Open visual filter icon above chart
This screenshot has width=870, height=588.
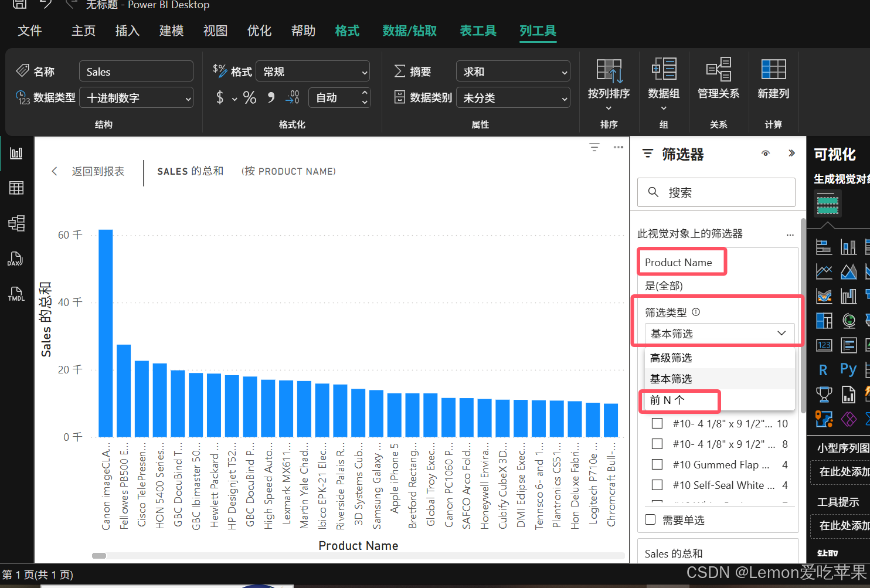594,147
